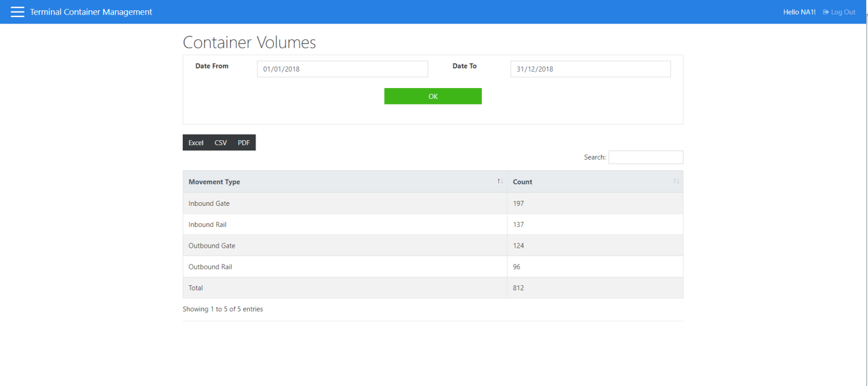This screenshot has width=868, height=386.
Task: Select the Outbound Gate row label
Action: point(212,246)
